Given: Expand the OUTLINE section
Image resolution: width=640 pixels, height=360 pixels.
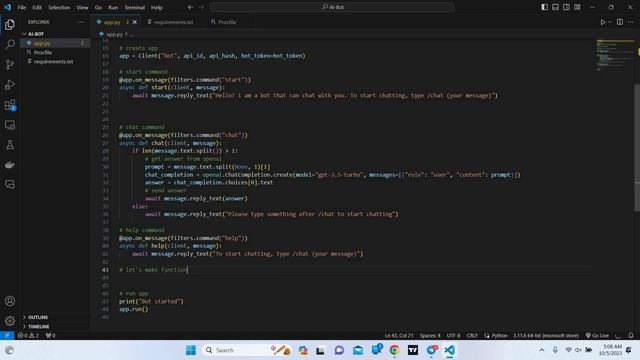Looking at the screenshot, I should point(55,317).
